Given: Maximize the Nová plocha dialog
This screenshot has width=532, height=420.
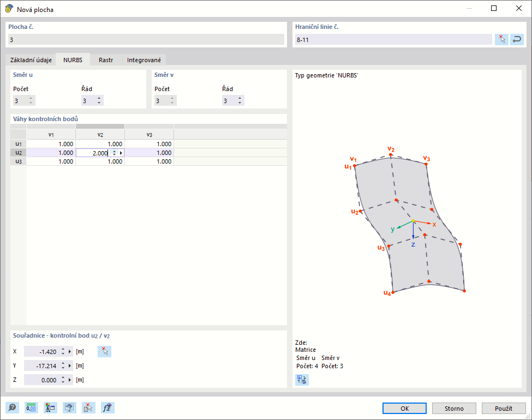Looking at the screenshot, I should pyautogui.click(x=494, y=9).
